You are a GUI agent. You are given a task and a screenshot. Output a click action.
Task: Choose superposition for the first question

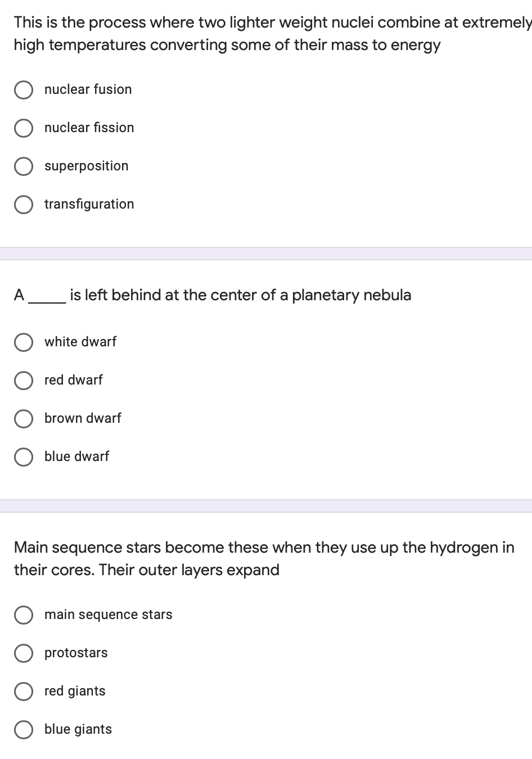(x=23, y=166)
